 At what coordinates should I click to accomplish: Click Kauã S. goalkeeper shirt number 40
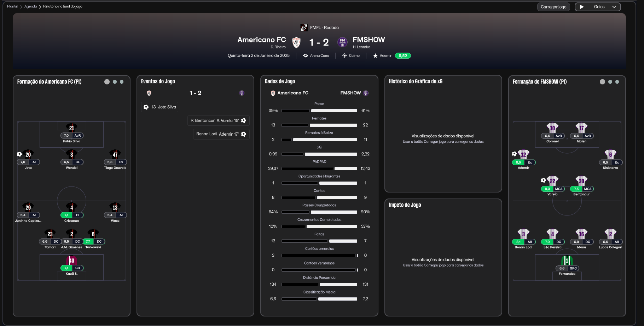pyautogui.click(x=71, y=261)
